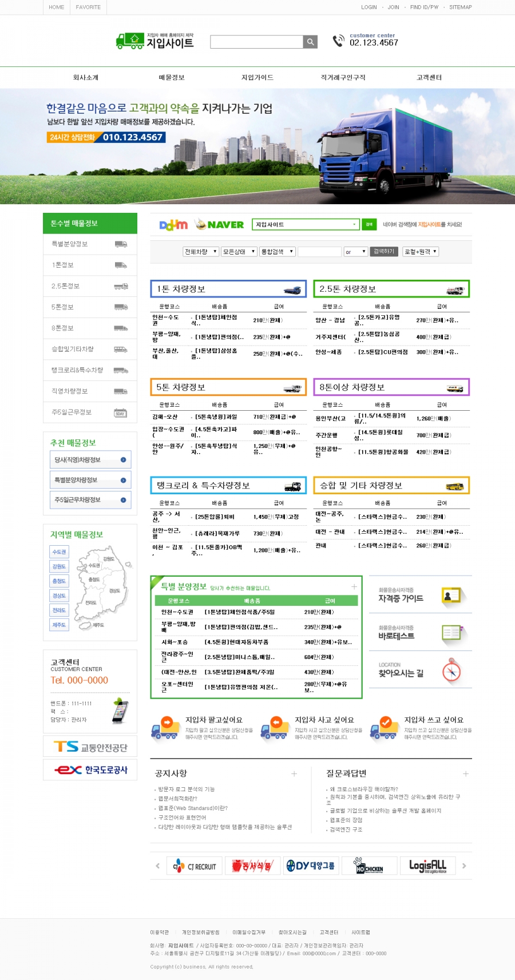Screen dimensions: 515x980
Task: Open the 모든상태 status dropdown
Action: [239, 252]
